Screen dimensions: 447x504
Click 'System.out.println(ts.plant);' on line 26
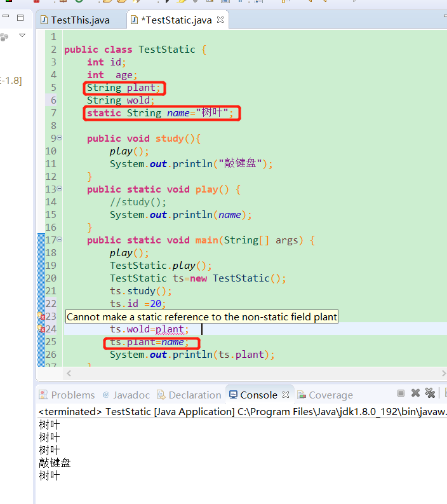(192, 355)
